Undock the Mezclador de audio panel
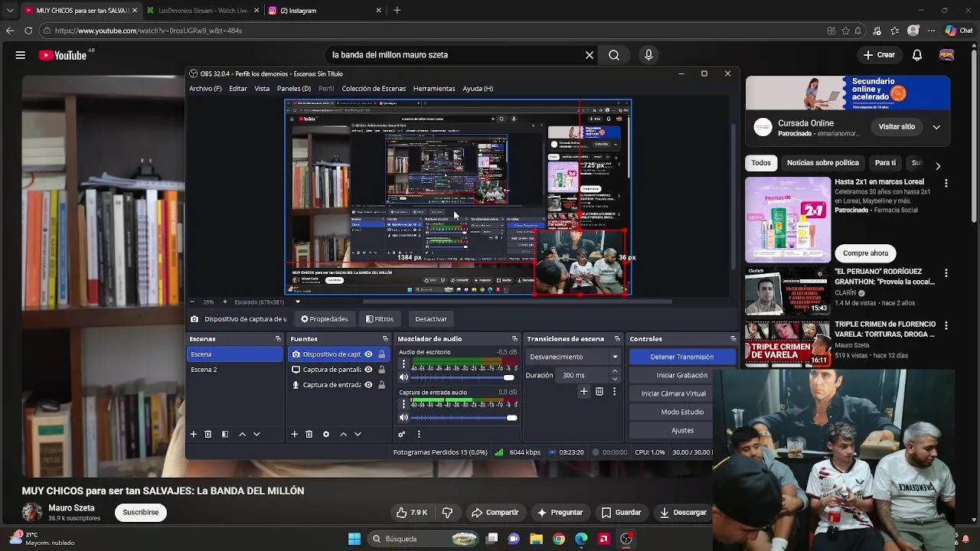The image size is (980, 551). 514,339
